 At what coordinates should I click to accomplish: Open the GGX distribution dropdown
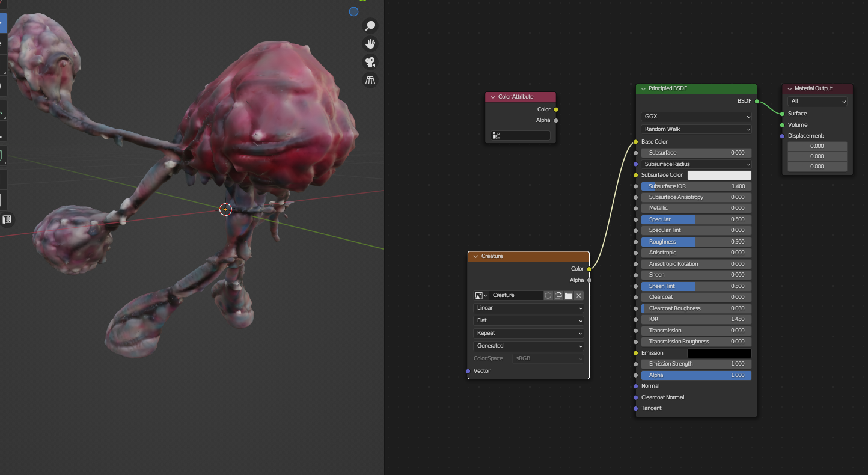pos(696,117)
